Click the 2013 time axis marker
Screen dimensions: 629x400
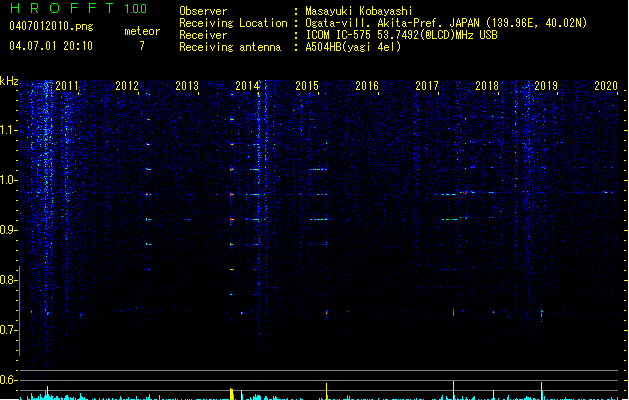coord(187,86)
